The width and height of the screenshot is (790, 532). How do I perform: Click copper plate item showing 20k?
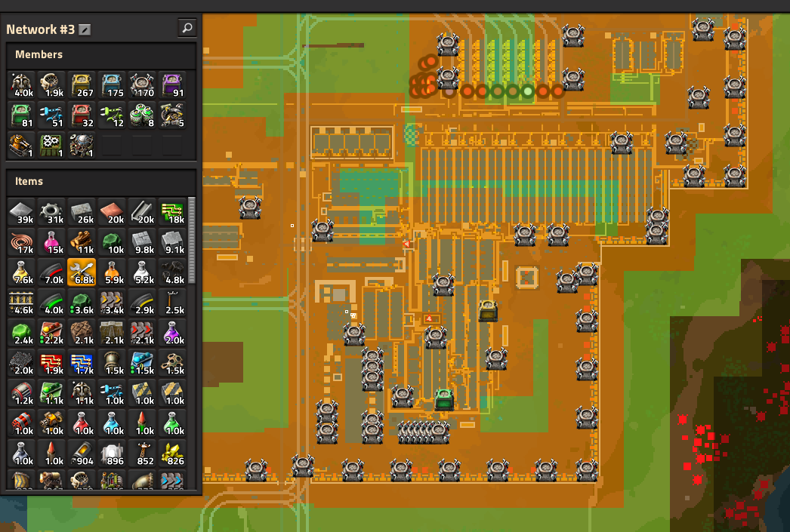(x=112, y=212)
